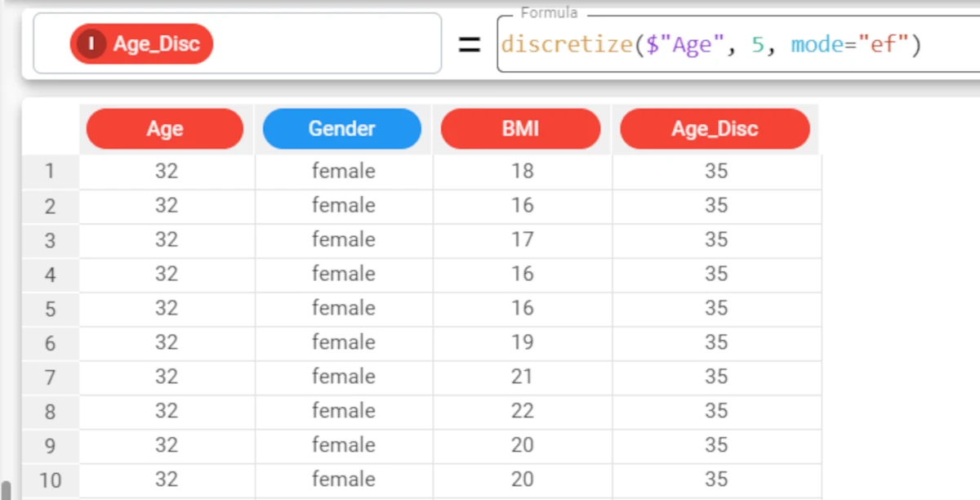Click BMI value 19 in row 6
The width and height of the screenshot is (980, 500).
coord(523,342)
